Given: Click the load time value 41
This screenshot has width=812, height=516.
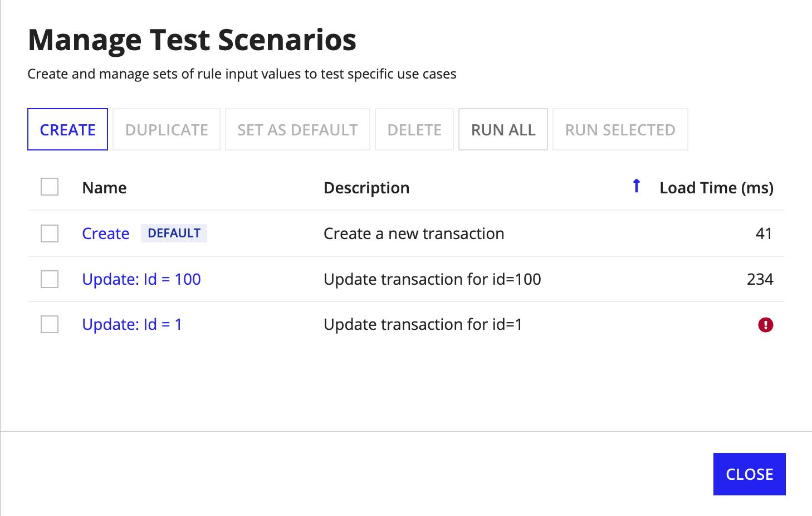Looking at the screenshot, I should (x=764, y=233).
